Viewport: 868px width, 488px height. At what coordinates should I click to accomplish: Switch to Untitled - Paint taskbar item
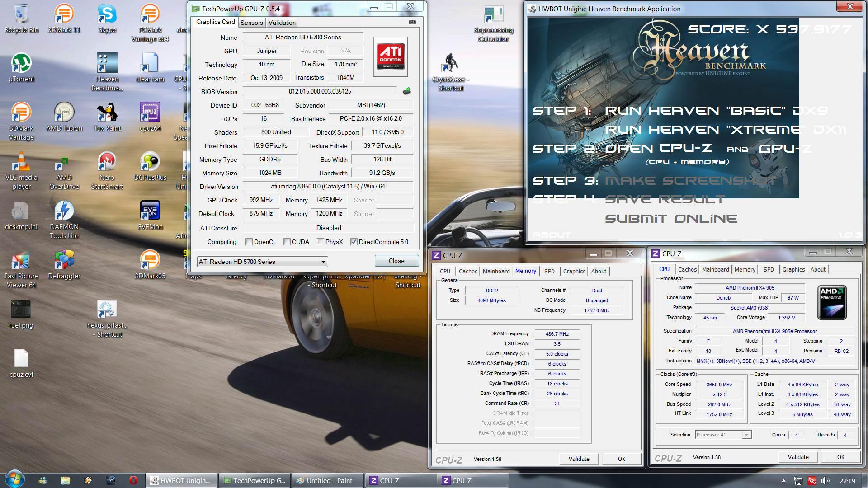(x=328, y=481)
